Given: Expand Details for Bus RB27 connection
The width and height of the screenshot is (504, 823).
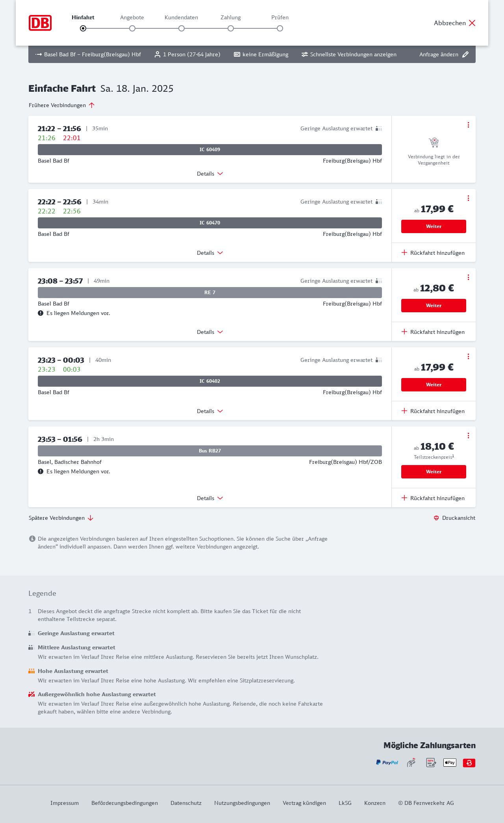Looking at the screenshot, I should tap(210, 498).
